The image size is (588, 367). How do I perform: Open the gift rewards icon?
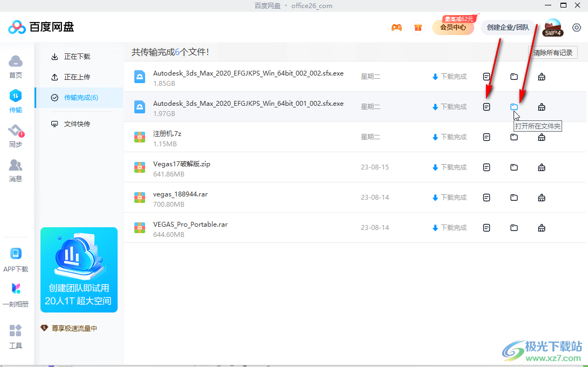point(418,27)
